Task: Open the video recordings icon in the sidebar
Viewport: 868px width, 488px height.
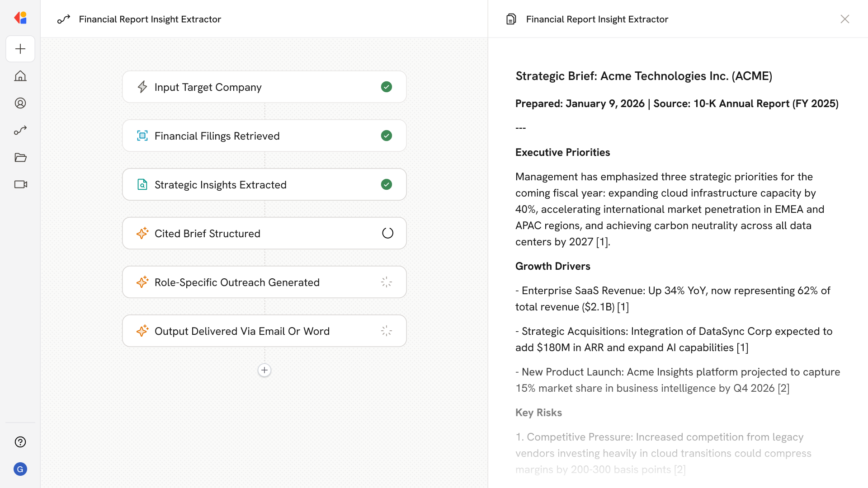Action: point(20,184)
